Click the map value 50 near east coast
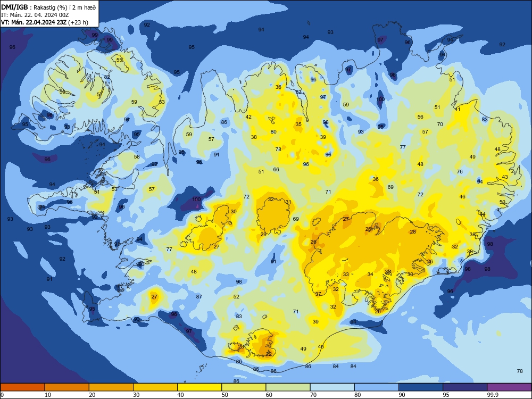 503,202
